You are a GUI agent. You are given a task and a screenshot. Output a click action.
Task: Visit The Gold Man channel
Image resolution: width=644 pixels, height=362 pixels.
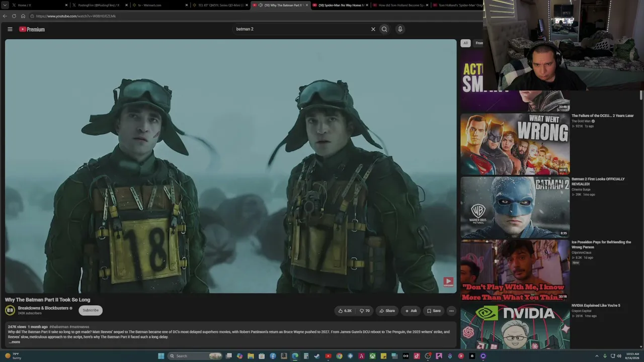click(581, 121)
